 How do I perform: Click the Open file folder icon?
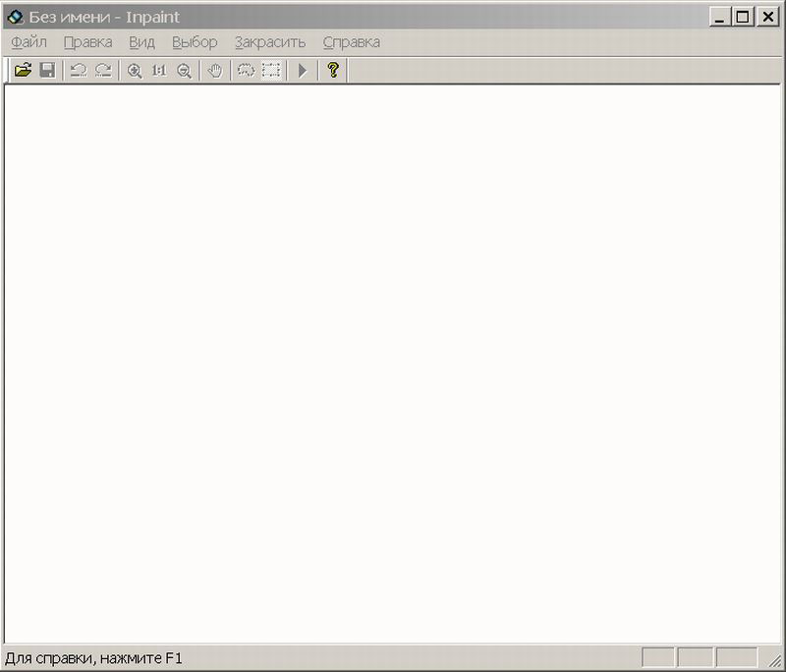pyautogui.click(x=23, y=71)
